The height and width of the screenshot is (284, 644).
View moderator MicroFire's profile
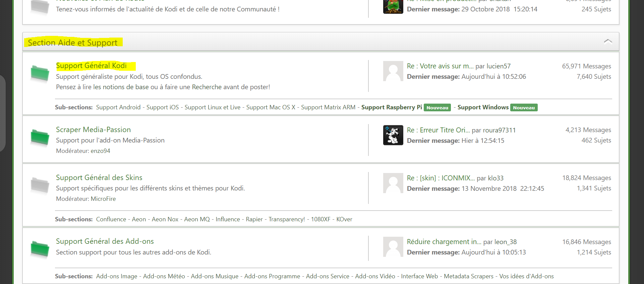click(103, 199)
